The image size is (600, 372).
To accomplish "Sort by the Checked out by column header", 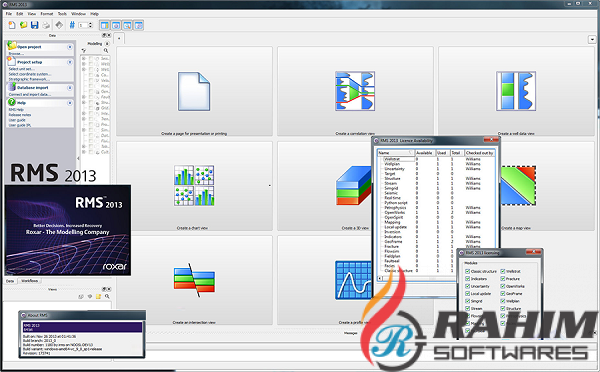I will pyautogui.click(x=479, y=153).
